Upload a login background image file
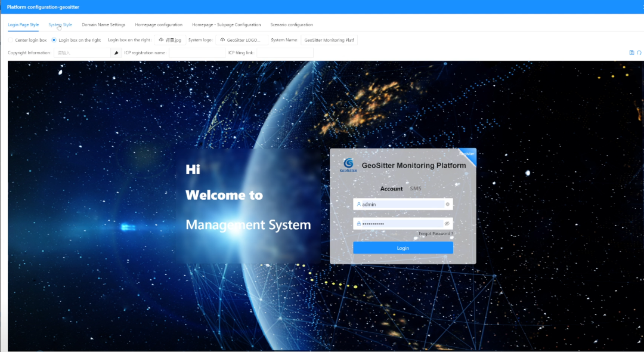Viewport: 644px width, 352px height. click(x=170, y=40)
